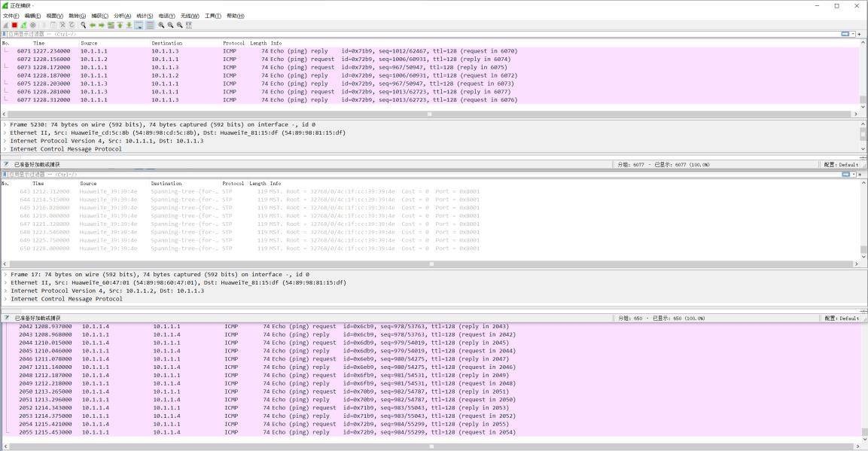Stop the running capture with red square

14,25
